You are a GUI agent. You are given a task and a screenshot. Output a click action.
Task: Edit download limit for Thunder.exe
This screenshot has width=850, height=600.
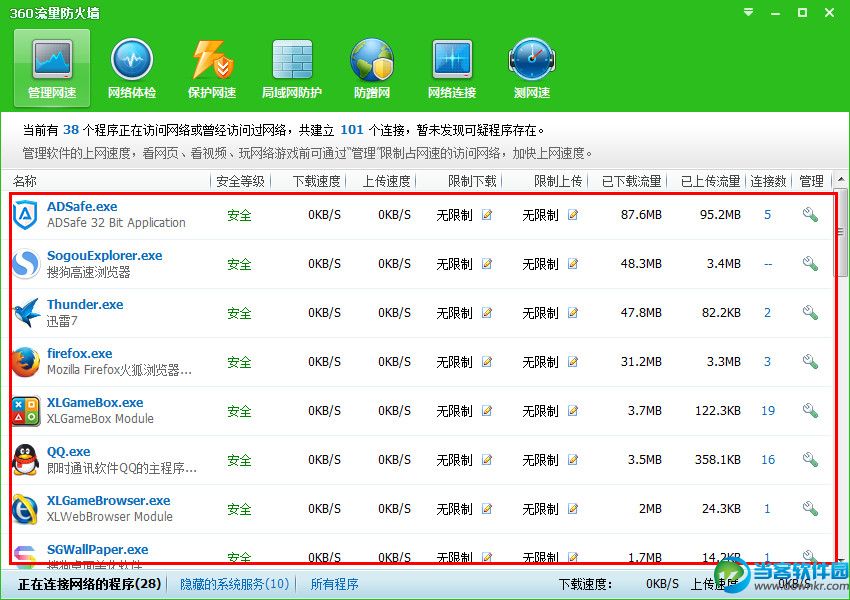487,313
